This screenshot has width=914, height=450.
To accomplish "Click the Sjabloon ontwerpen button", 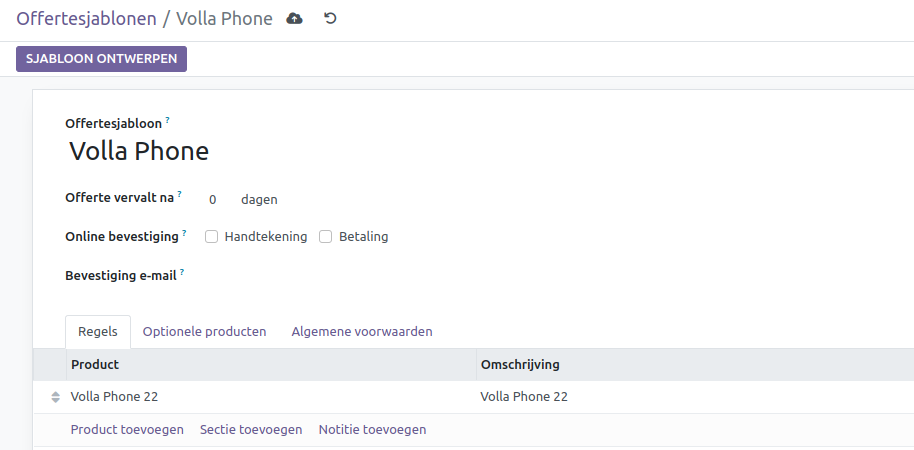I will (101, 59).
